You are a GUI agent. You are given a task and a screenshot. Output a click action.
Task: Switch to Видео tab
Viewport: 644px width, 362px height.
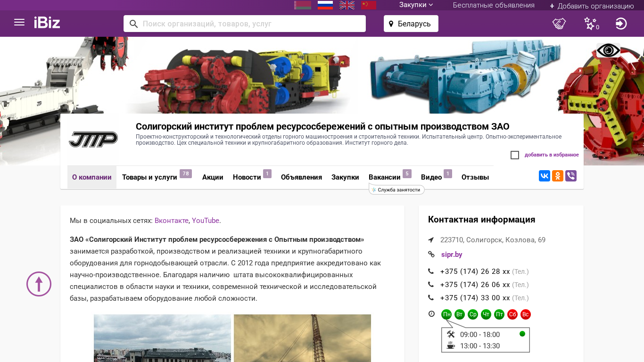(436, 177)
